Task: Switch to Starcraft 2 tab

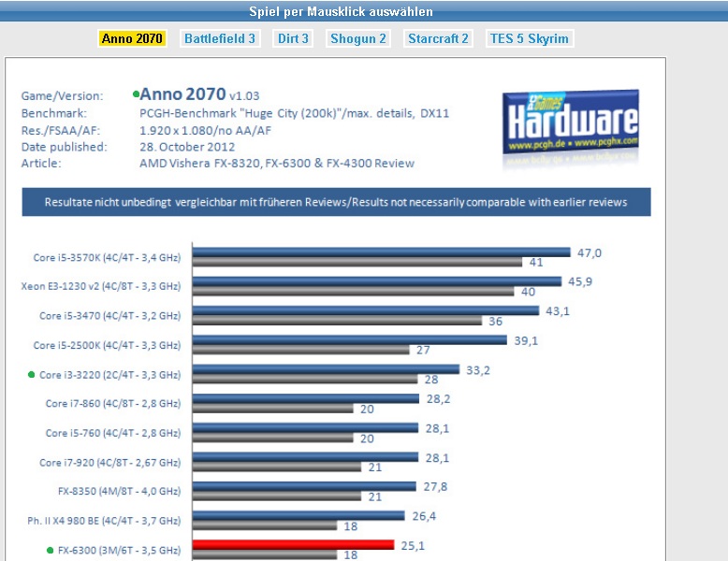Action: point(438,38)
